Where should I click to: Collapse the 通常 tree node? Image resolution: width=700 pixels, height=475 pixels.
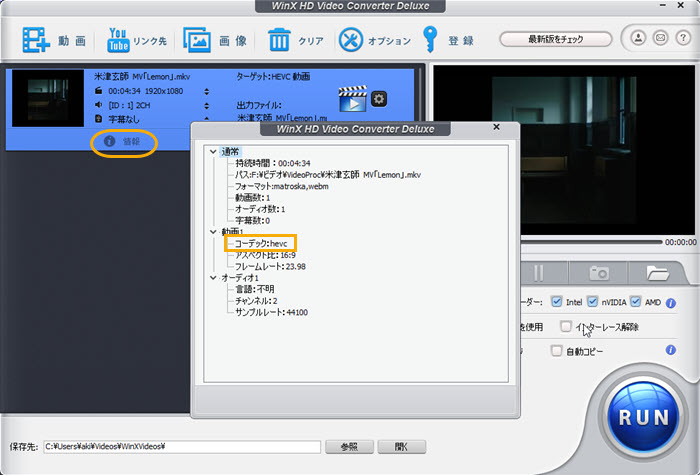(213, 152)
